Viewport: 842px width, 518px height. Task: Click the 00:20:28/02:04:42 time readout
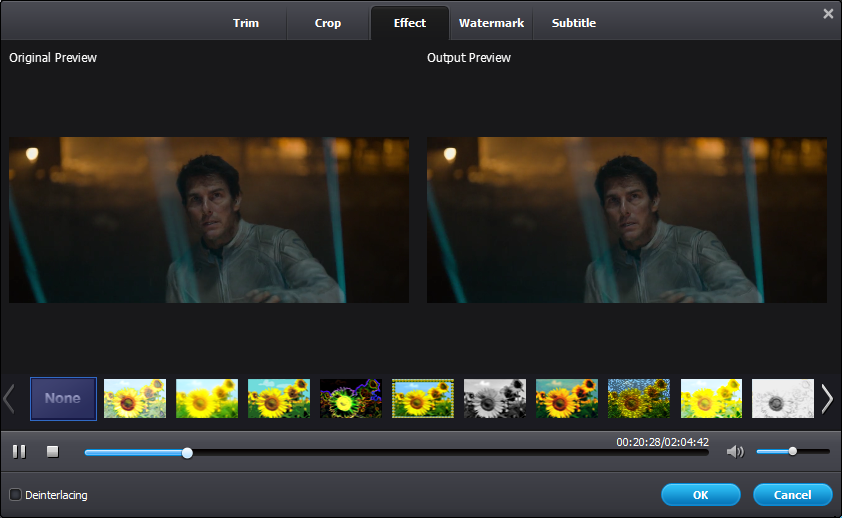click(x=662, y=442)
